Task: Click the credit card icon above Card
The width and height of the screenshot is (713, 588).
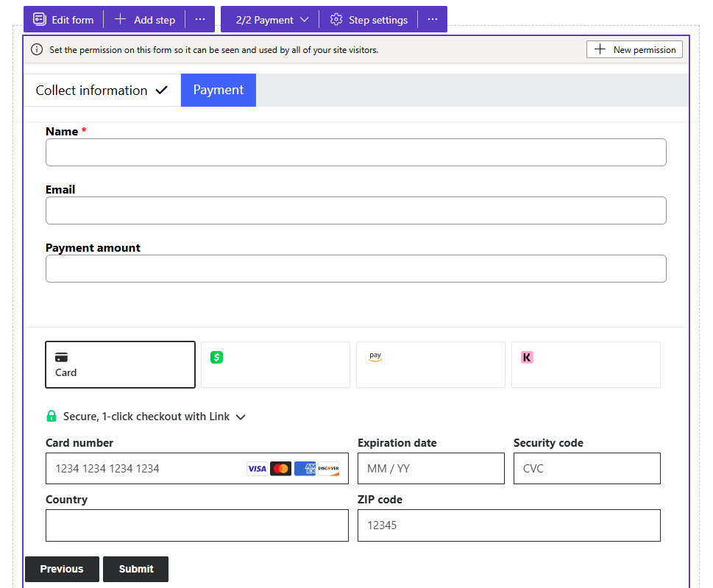Action: click(61, 357)
